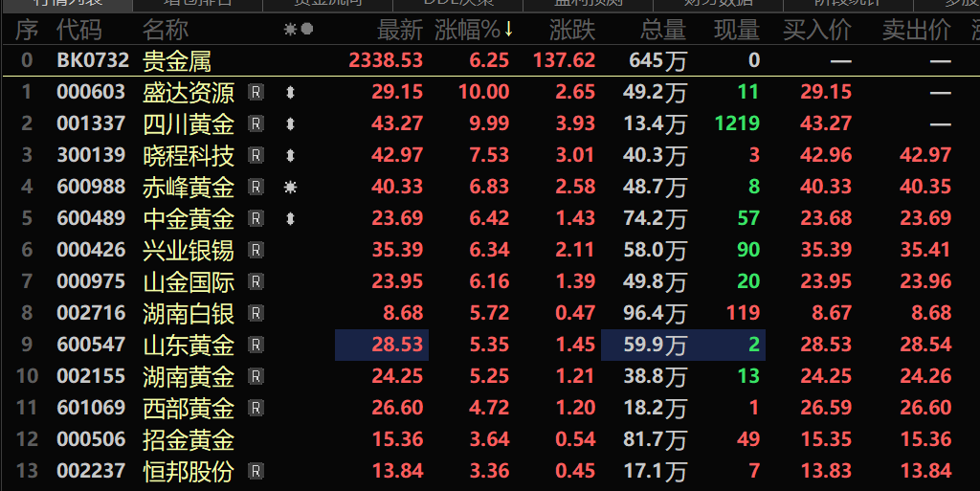Select stock name 兴业银锡
This screenshot has width=980, height=491.
pyautogui.click(x=189, y=250)
